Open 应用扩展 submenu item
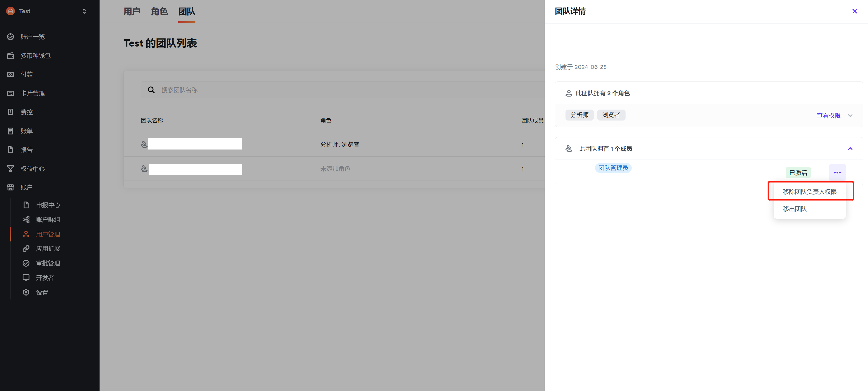868x391 pixels. (x=48, y=249)
